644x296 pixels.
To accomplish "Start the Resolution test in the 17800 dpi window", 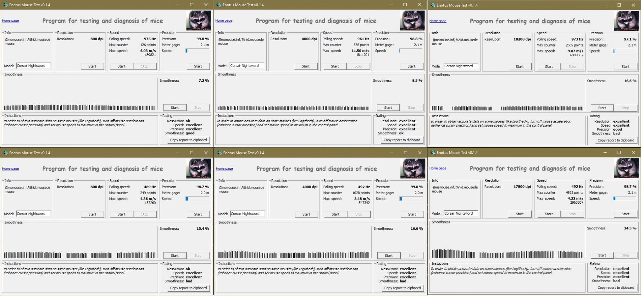I will [x=519, y=214].
